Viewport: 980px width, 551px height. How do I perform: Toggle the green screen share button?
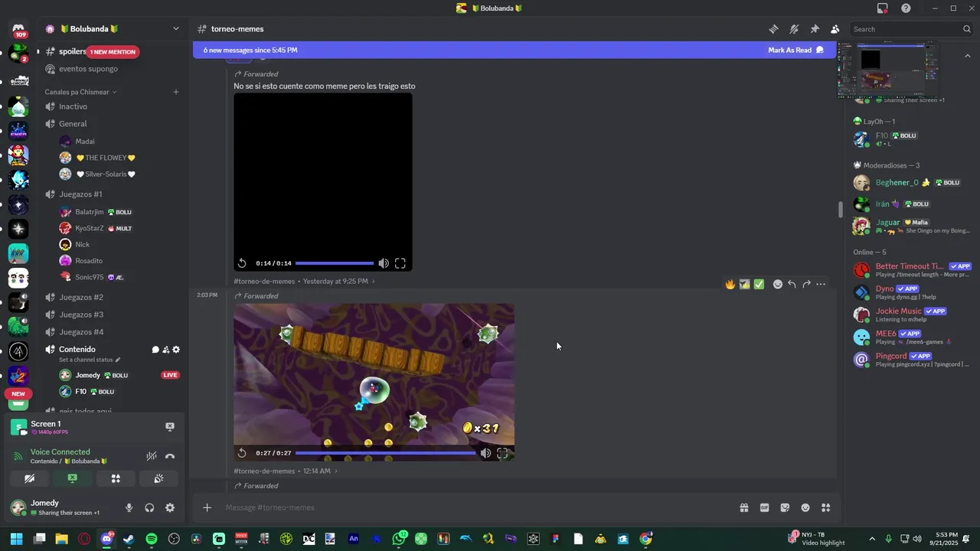coord(73,478)
